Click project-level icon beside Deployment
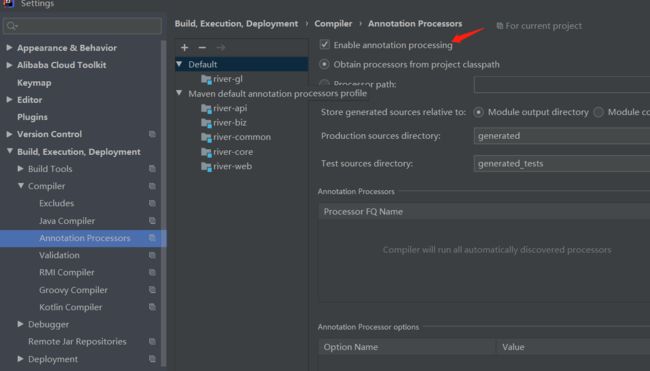 (152, 359)
